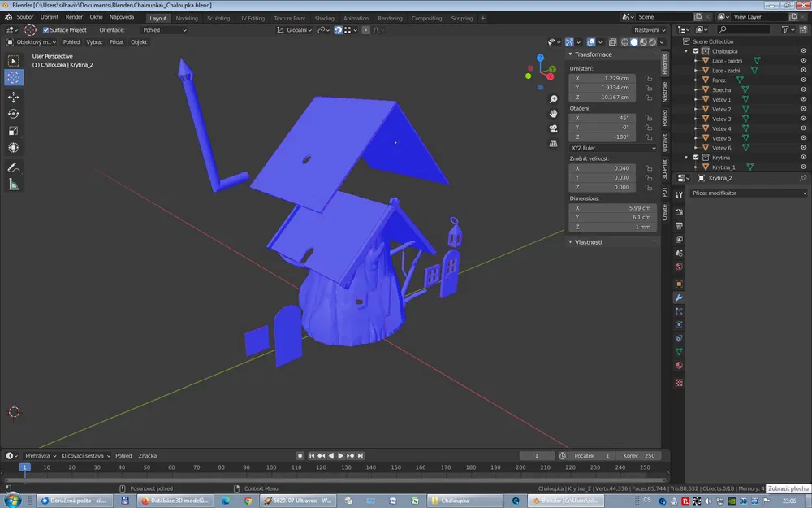Viewport: 812px width, 508px height.
Task: Click the hand pan-view icon in viewport
Action: [553, 114]
